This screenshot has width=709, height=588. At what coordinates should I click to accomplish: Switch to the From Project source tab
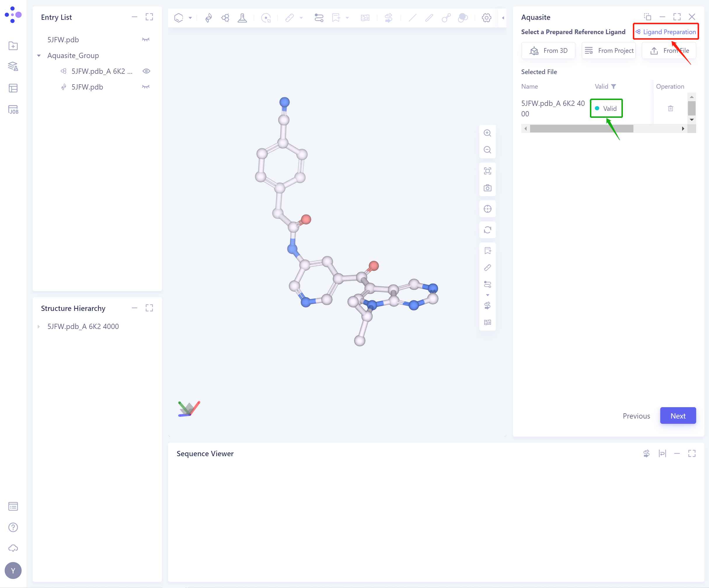[608, 50]
